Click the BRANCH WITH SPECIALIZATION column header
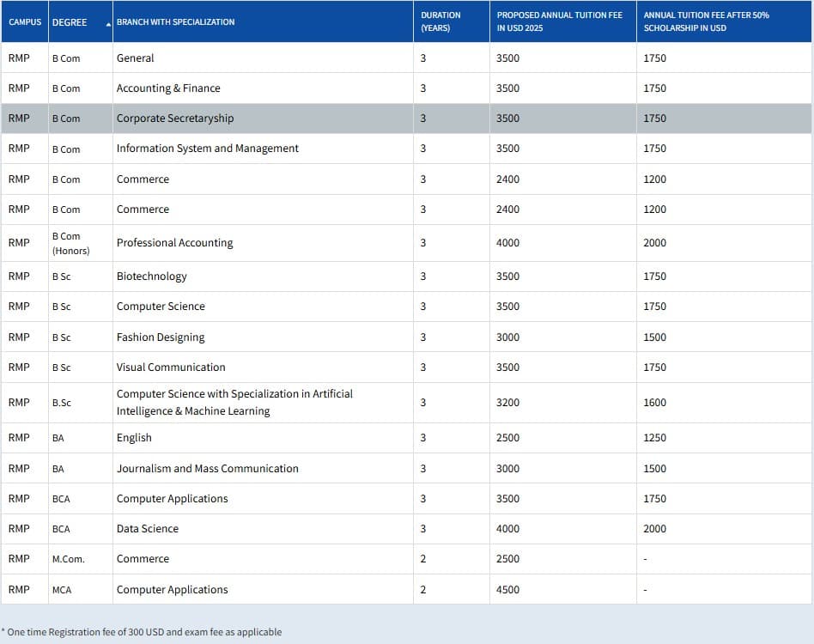The height and width of the screenshot is (644, 814). tap(176, 21)
